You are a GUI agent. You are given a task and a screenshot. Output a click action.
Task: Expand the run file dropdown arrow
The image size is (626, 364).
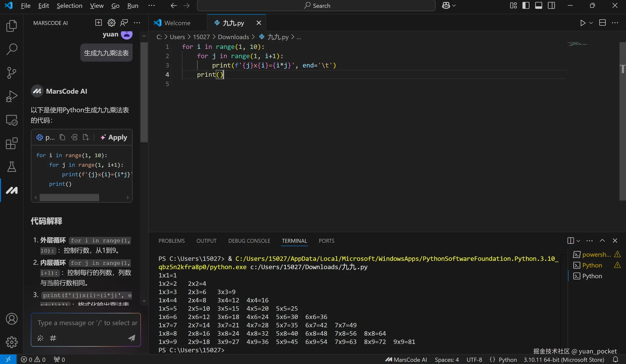coord(591,23)
